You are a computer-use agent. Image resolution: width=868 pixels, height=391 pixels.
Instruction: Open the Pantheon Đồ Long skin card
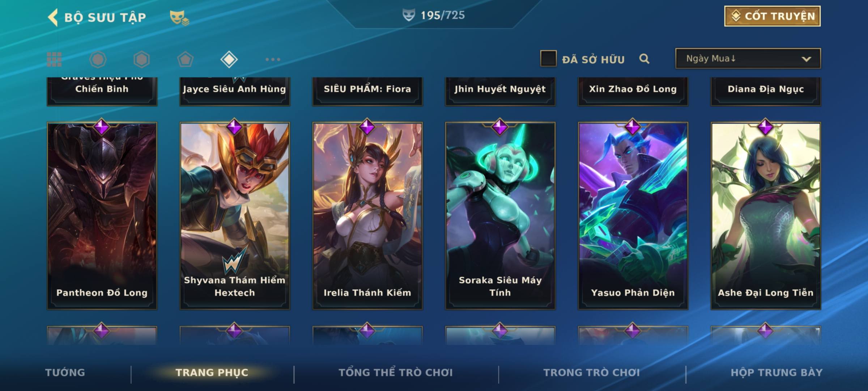(x=102, y=216)
